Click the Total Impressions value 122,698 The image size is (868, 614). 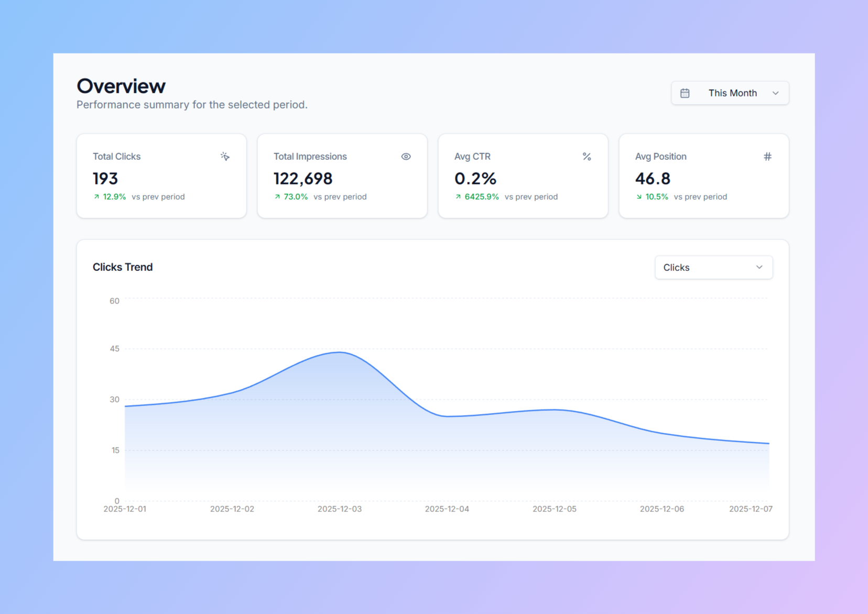[303, 179]
